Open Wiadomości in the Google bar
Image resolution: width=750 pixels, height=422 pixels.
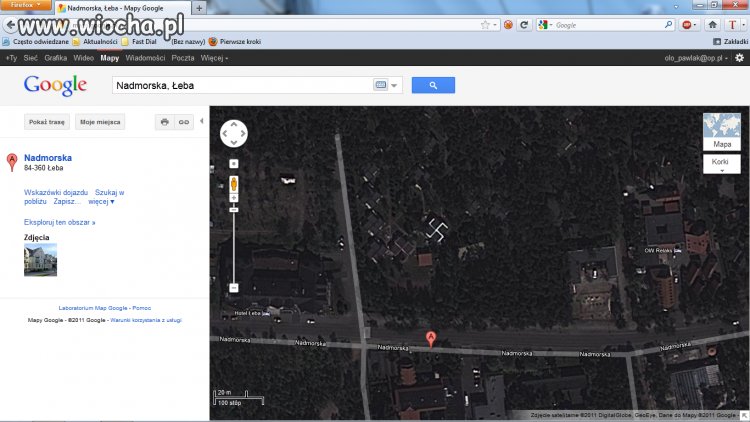[x=145, y=58]
